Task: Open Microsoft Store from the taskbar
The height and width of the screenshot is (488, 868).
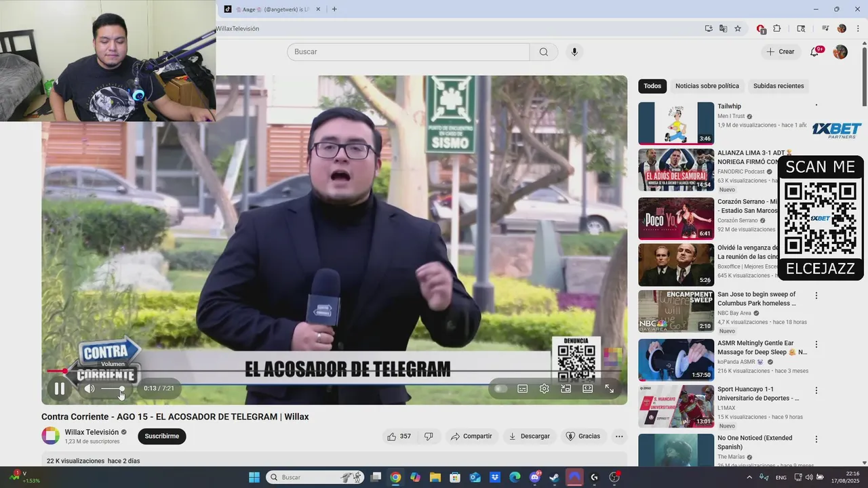Action: point(455,477)
